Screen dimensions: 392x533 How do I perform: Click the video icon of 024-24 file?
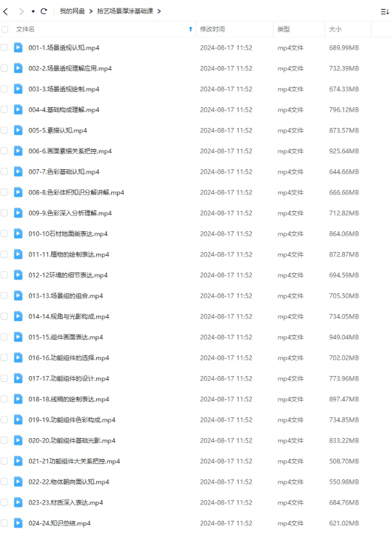pyautogui.click(x=18, y=523)
